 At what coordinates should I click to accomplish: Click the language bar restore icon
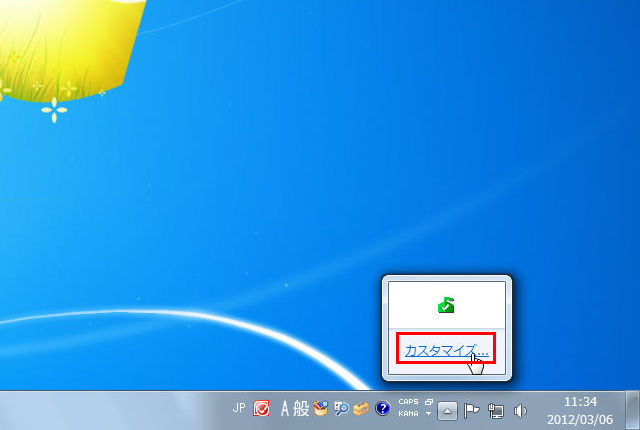pos(428,402)
